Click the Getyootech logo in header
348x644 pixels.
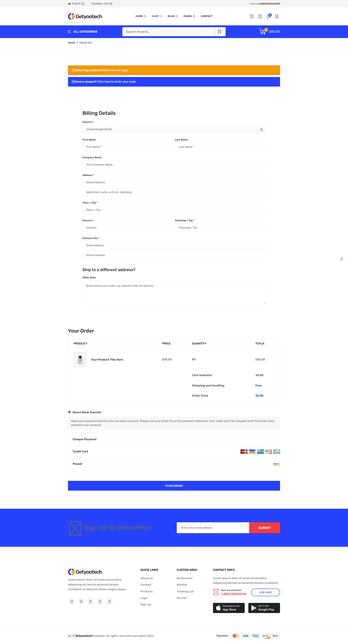tap(85, 16)
